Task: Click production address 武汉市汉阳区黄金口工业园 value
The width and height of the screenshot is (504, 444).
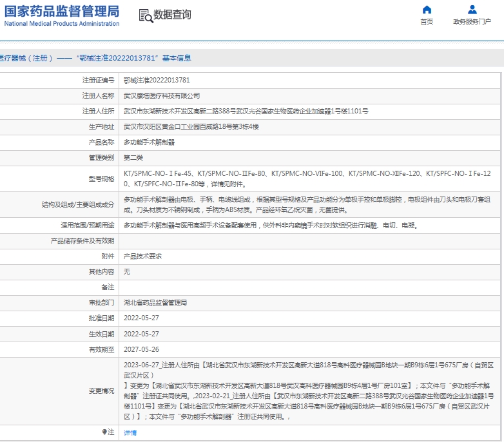Action: (191, 127)
